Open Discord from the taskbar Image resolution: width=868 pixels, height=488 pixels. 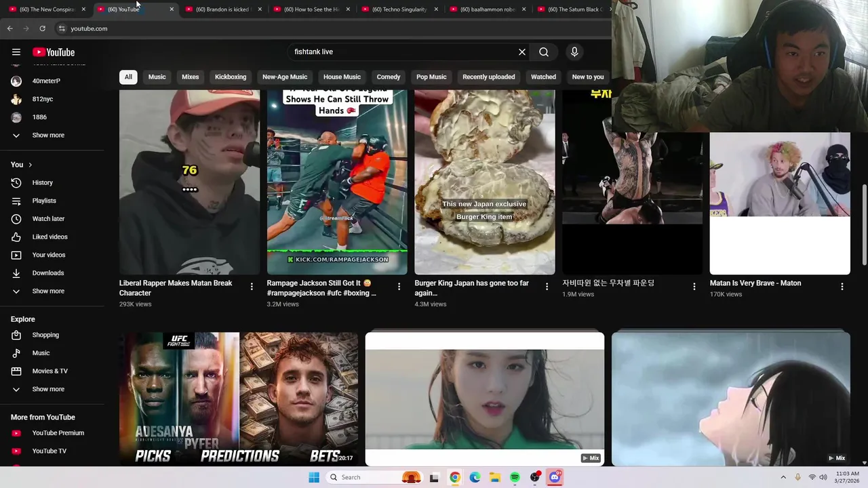tap(555, 477)
